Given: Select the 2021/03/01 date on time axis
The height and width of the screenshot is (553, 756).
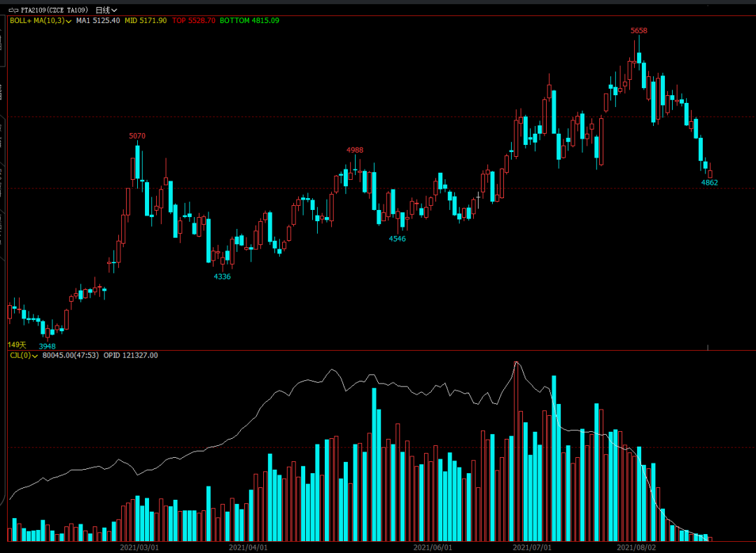Looking at the screenshot, I should tap(139, 547).
